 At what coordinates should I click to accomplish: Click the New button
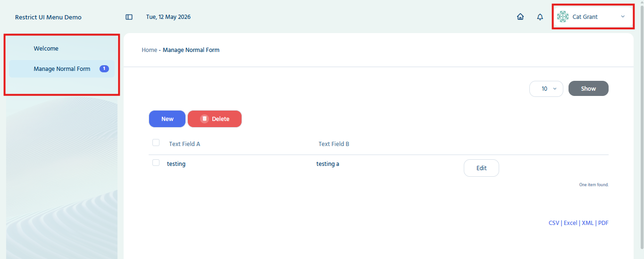click(167, 119)
